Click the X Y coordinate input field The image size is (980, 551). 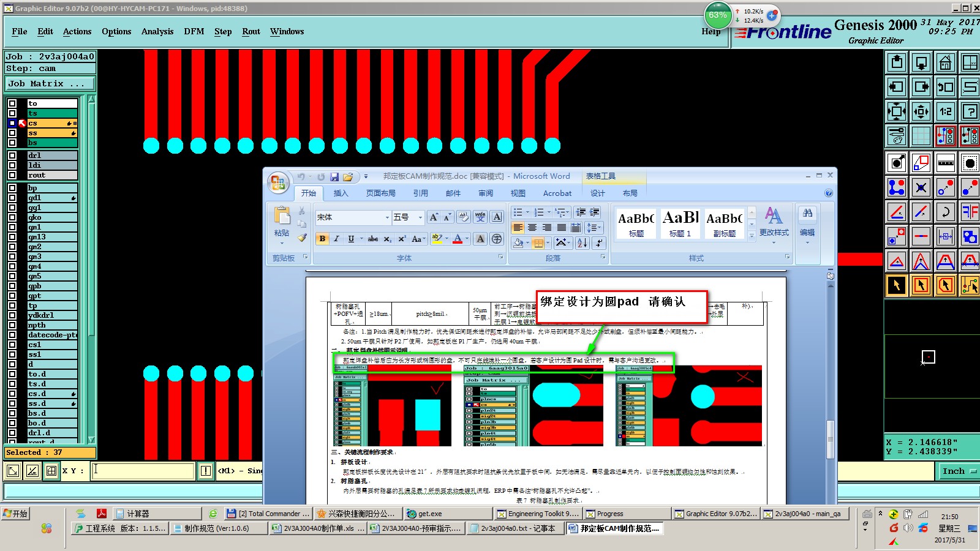coord(144,470)
